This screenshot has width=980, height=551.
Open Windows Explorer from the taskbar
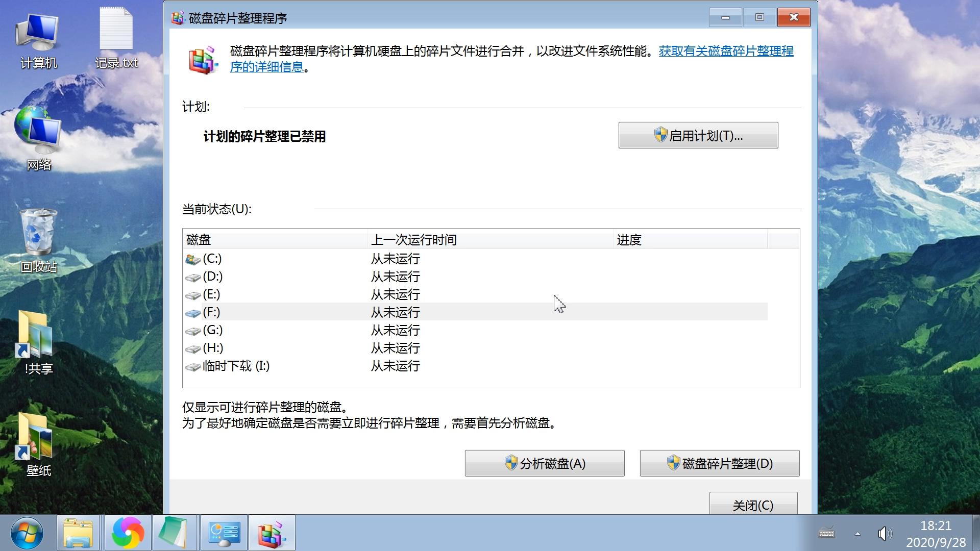point(78,533)
